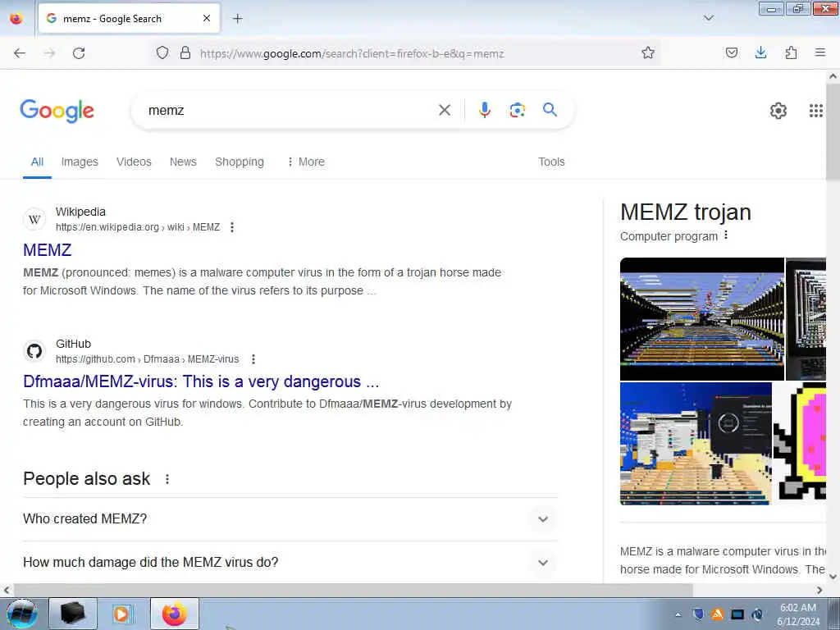The width and height of the screenshot is (840, 630).
Task: Click the Firefox address bar URL
Action: (x=352, y=53)
